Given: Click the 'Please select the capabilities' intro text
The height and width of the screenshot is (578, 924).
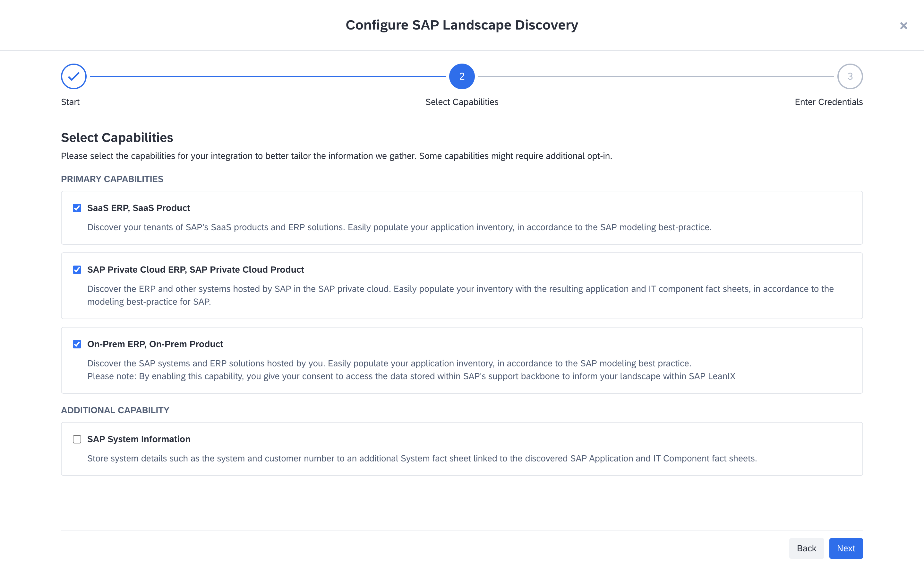Looking at the screenshot, I should click(x=336, y=156).
